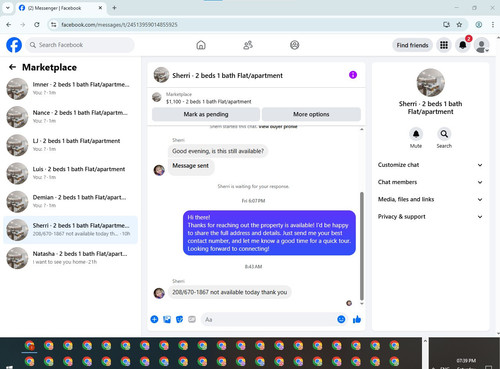Open the tab search dropdown arrow in Chrome
This screenshot has height=369, width=500.
point(8,8)
